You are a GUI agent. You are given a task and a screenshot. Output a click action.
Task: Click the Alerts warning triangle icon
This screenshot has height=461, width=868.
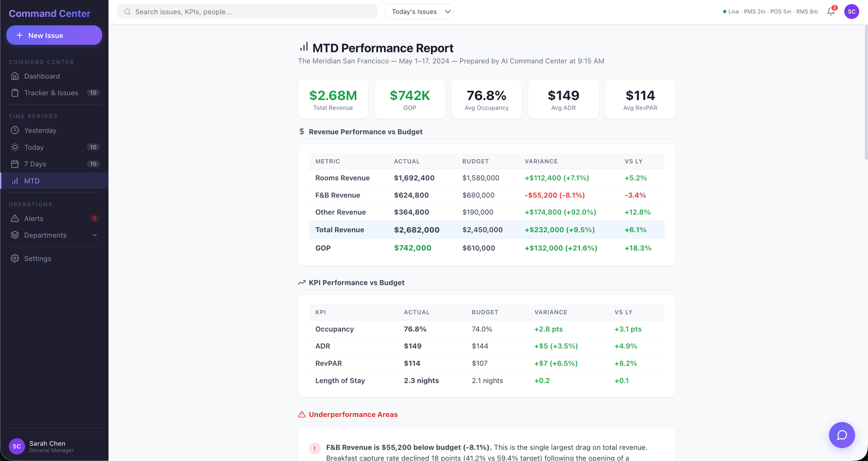tap(15, 219)
